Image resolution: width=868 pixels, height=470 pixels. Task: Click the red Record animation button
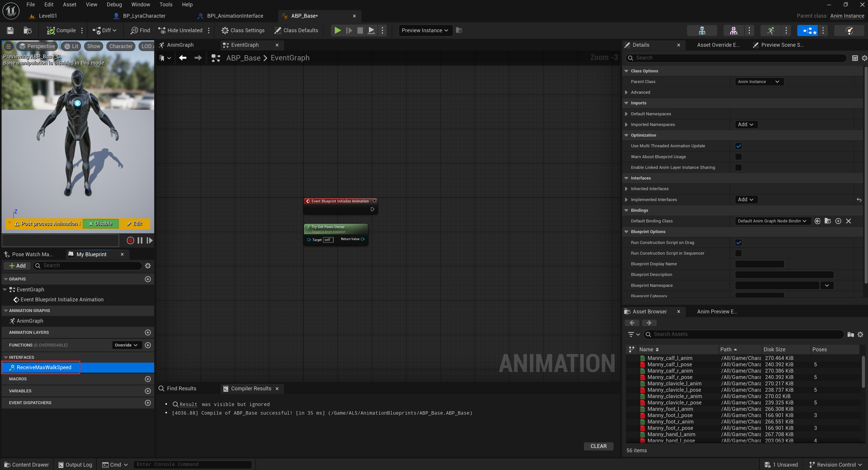pos(130,240)
